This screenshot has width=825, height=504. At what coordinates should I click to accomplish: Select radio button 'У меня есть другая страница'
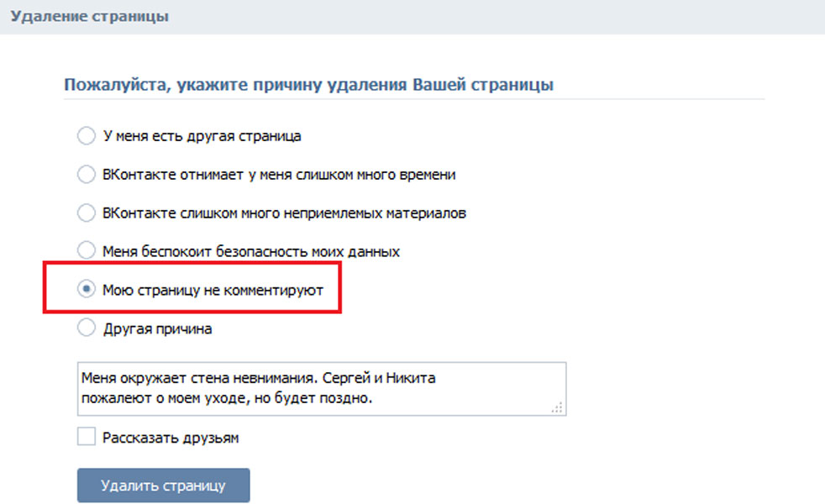(87, 136)
